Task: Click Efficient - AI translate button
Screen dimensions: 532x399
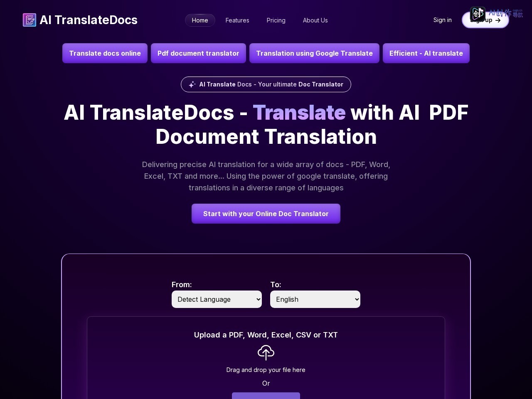Action: click(x=426, y=53)
